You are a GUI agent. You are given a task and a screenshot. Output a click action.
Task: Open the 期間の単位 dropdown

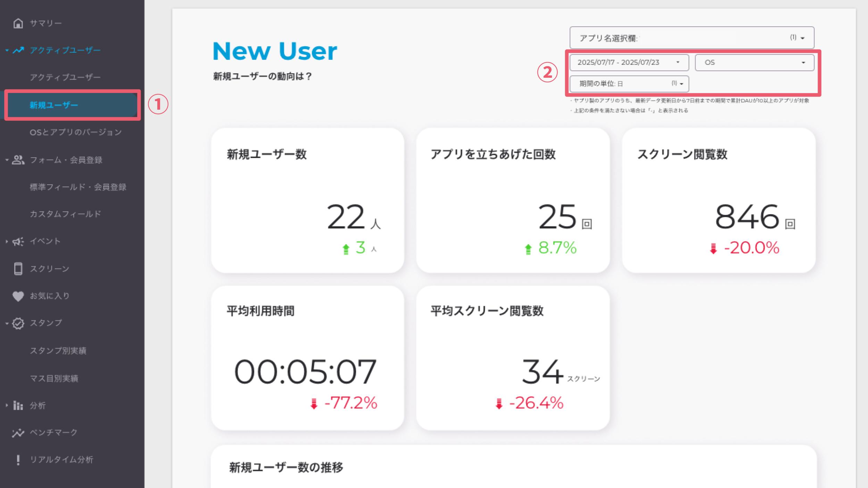click(629, 84)
